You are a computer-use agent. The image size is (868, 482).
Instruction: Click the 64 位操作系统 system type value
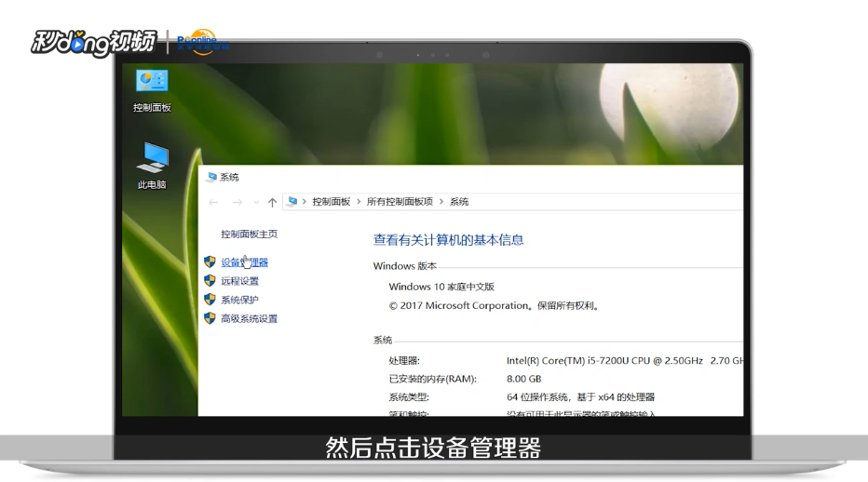coord(580,397)
